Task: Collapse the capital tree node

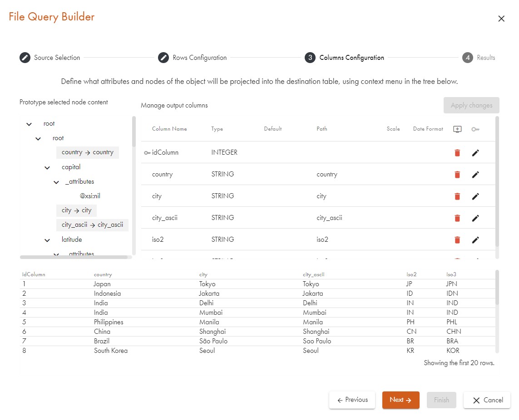Action: click(47, 167)
